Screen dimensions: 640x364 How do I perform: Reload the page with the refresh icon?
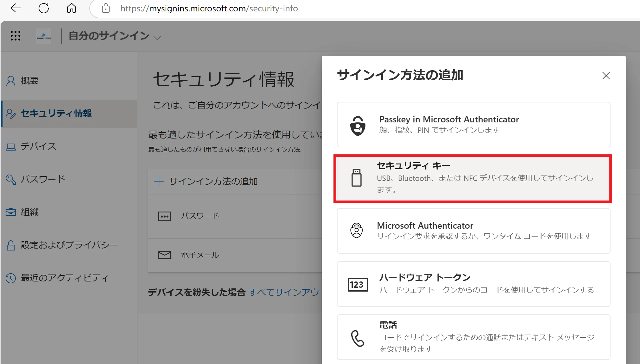(x=44, y=8)
